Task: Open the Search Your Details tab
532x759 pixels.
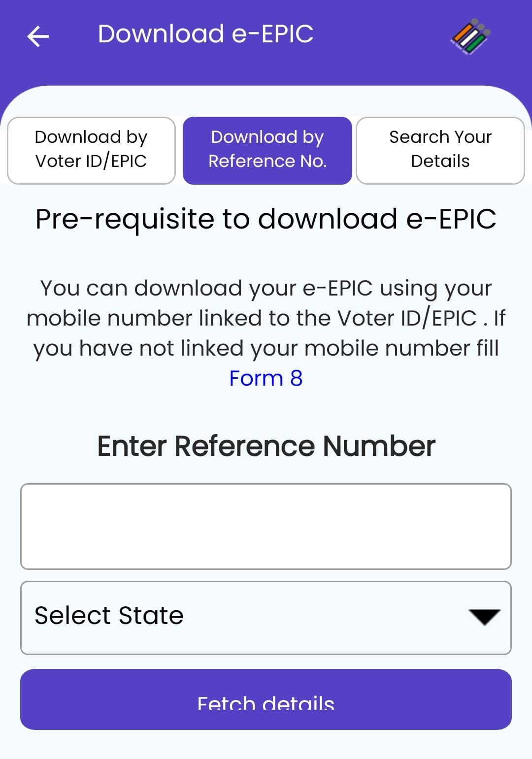Action: [x=440, y=150]
